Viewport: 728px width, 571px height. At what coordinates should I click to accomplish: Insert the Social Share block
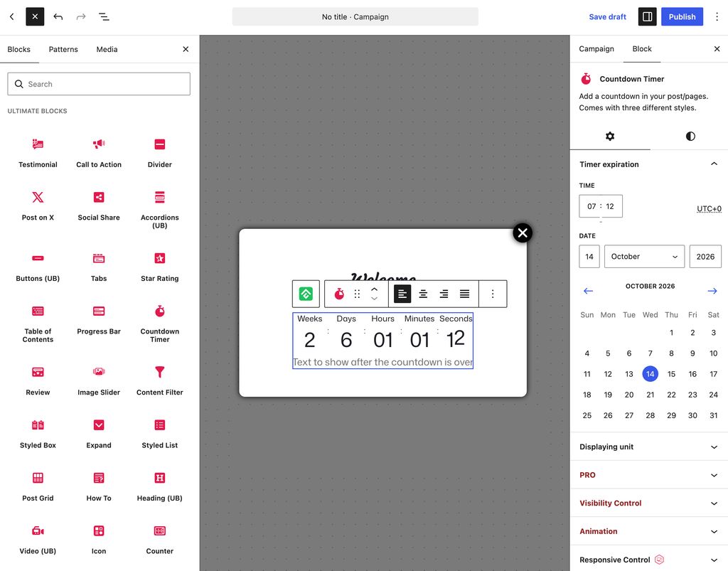tap(99, 206)
